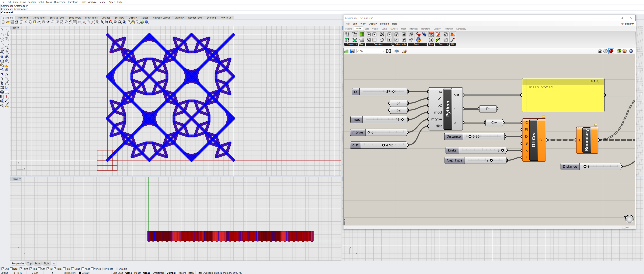Open the Solution menu in Grasshopper
Viewport: 644px width, 274px height.
point(384,23)
